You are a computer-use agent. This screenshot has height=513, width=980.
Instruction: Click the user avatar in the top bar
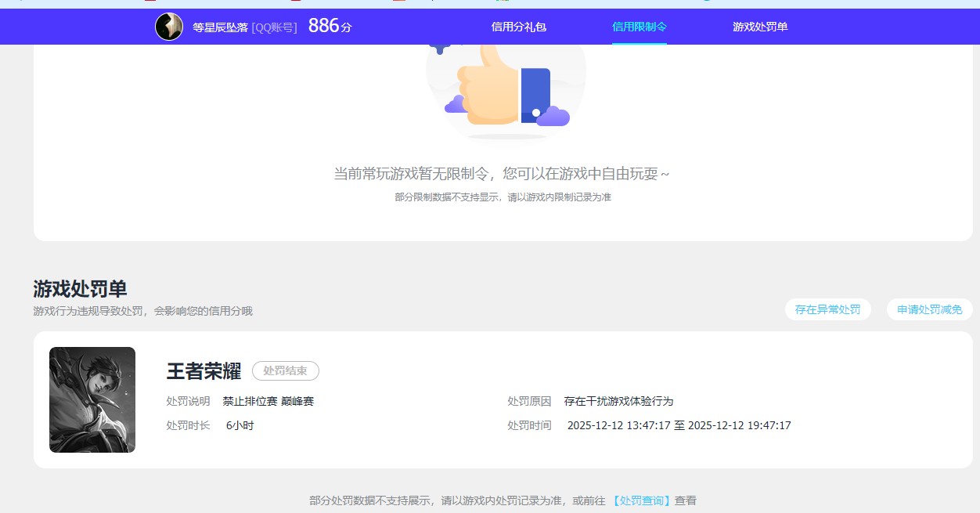pos(169,26)
